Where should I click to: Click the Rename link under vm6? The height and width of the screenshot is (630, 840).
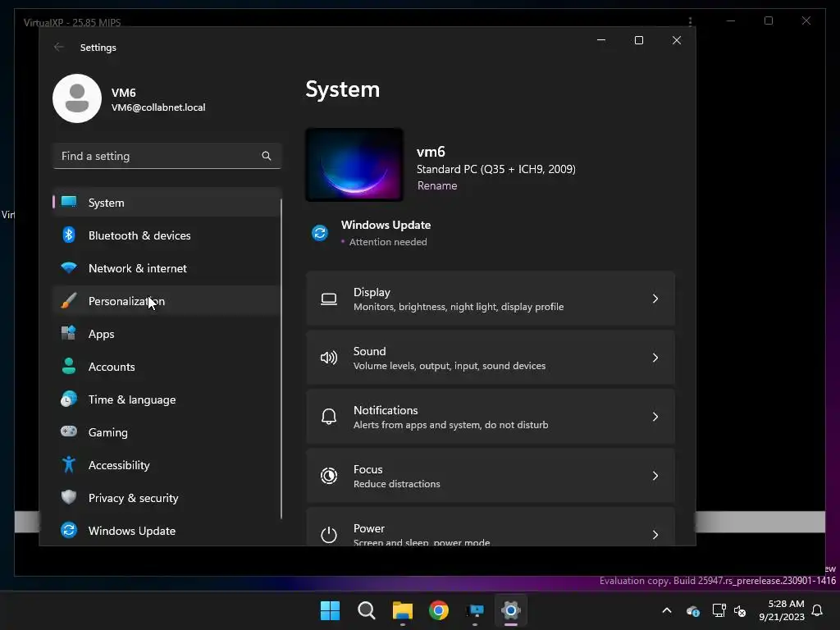[x=437, y=185]
